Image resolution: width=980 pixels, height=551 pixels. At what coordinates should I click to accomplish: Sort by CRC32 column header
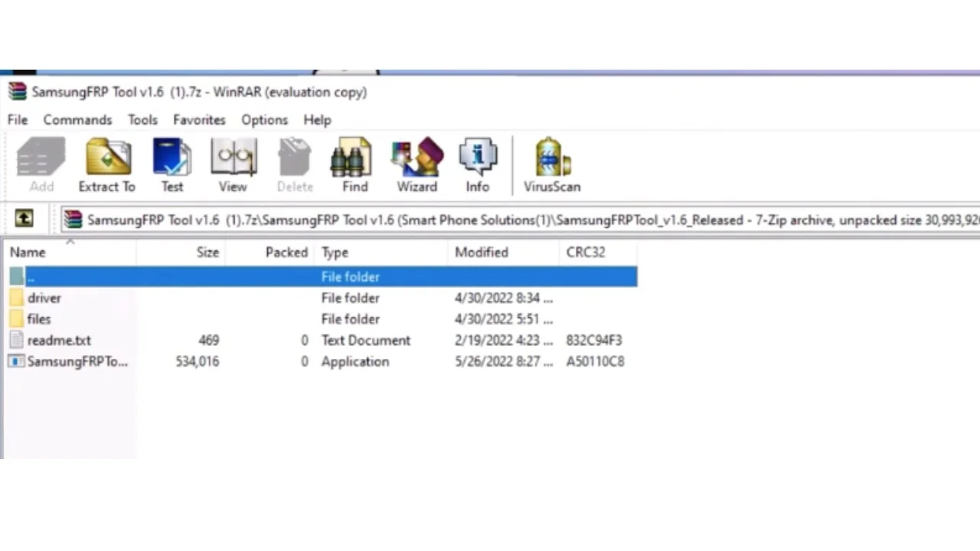click(x=598, y=253)
